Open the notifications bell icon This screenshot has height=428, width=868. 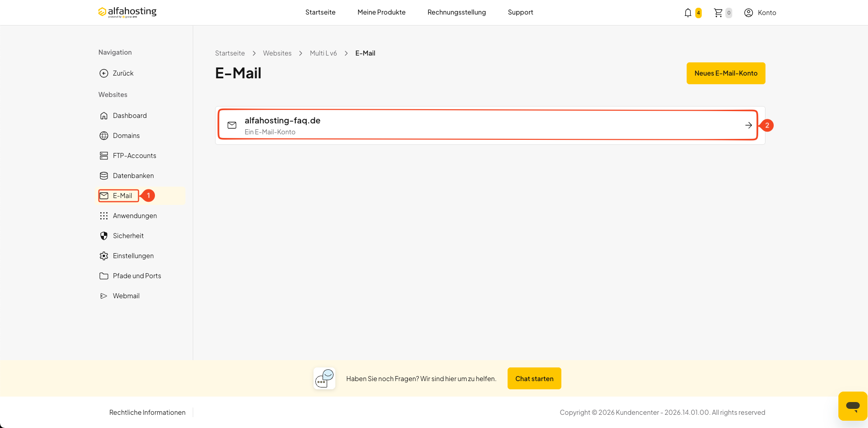click(x=688, y=13)
